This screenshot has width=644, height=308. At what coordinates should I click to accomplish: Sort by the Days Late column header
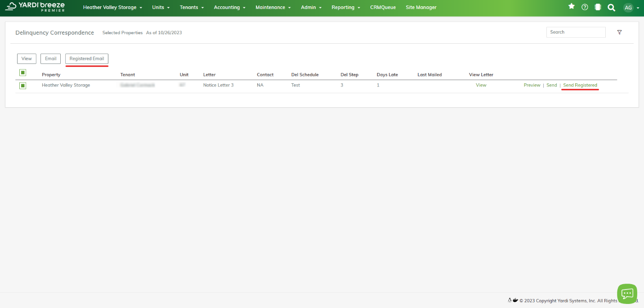click(x=387, y=75)
